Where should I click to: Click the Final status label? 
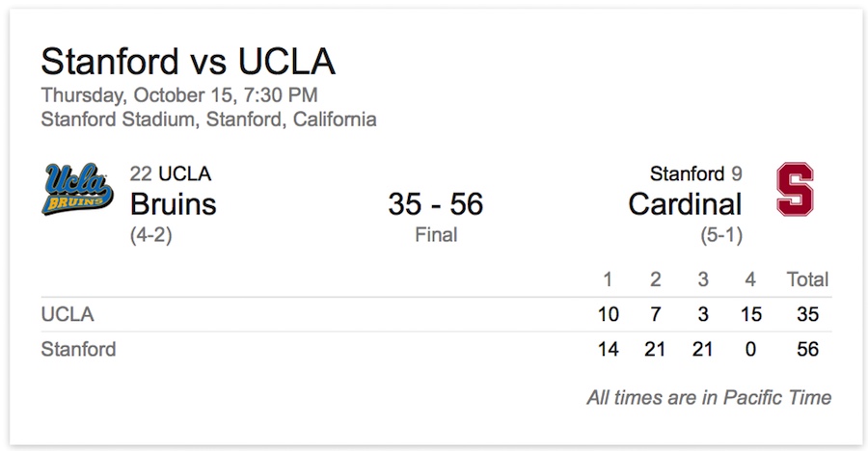point(436,234)
